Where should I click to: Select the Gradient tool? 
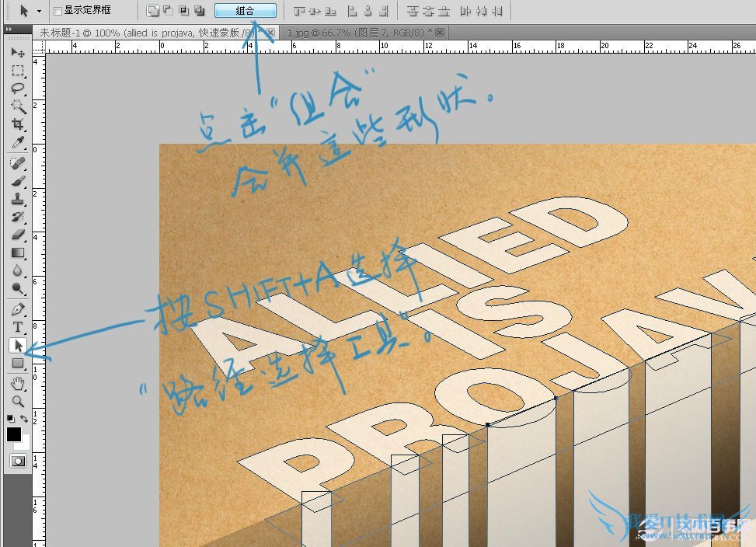[18, 253]
